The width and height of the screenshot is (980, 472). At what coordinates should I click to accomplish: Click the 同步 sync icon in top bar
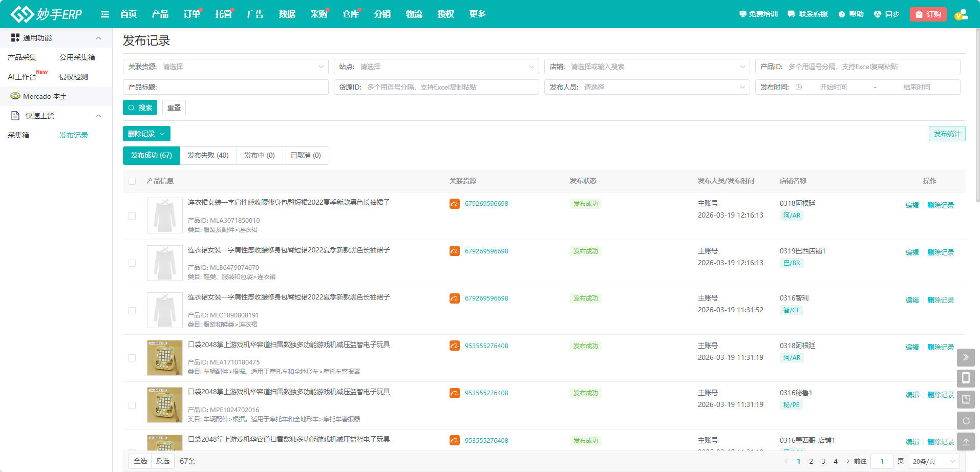pyautogui.click(x=877, y=14)
